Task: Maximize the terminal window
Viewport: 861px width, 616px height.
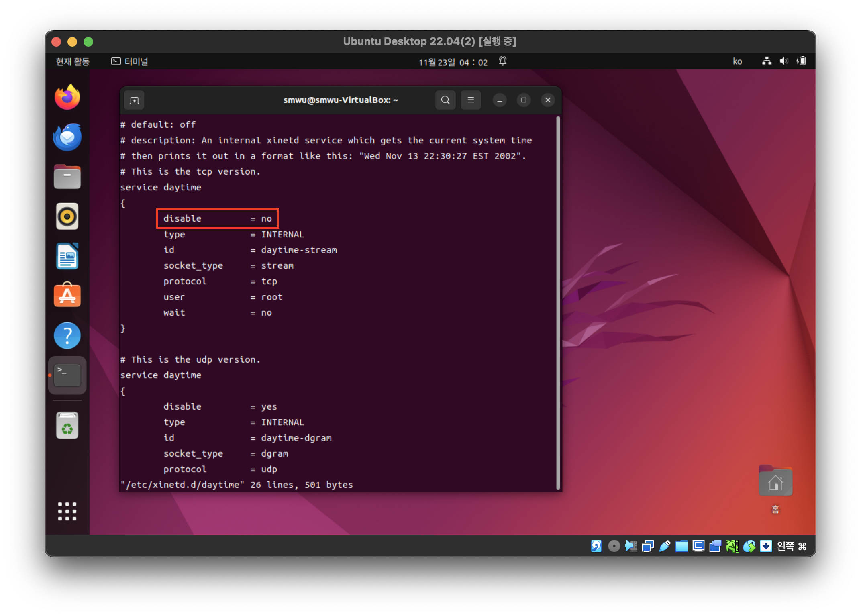Action: [x=524, y=100]
